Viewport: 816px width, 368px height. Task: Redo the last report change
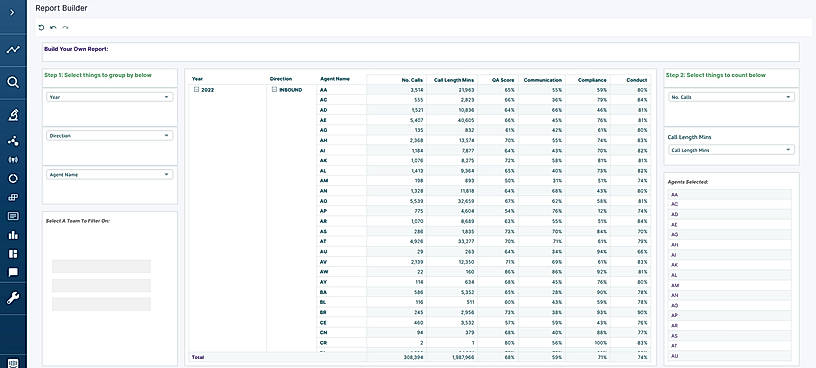[x=65, y=28]
